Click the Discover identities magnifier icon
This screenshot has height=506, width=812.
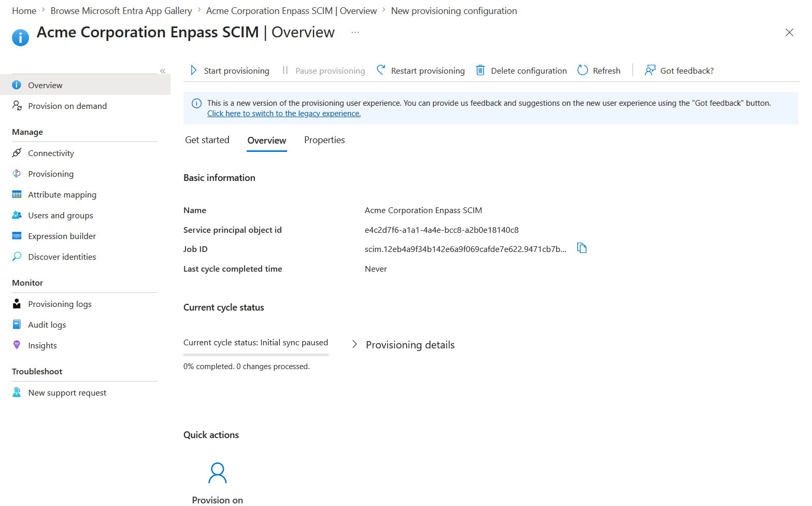coord(17,257)
